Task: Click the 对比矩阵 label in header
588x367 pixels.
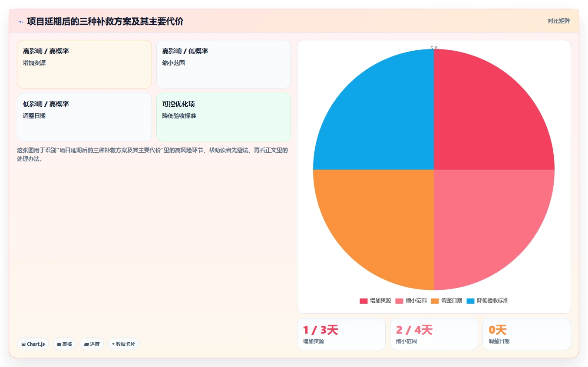Action: [559, 21]
